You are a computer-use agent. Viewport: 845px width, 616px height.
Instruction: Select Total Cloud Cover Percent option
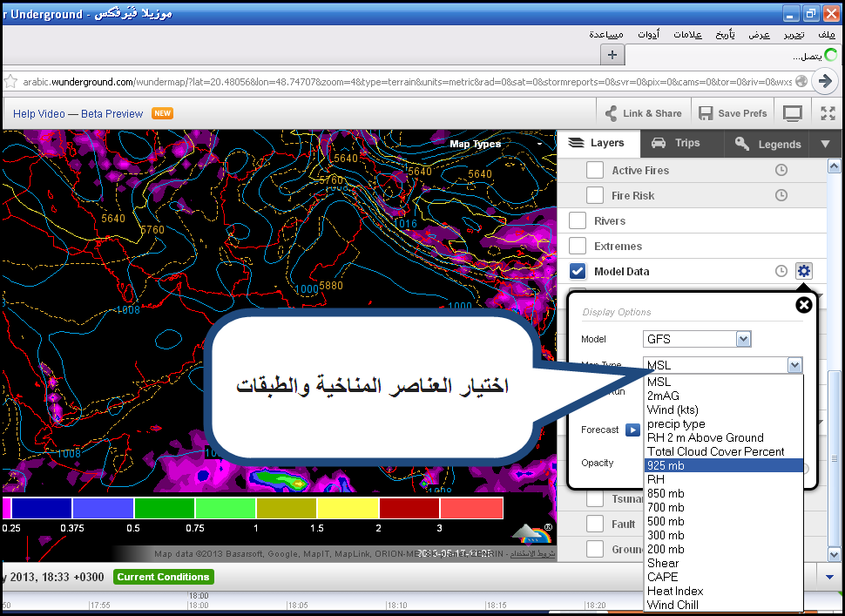click(x=724, y=451)
